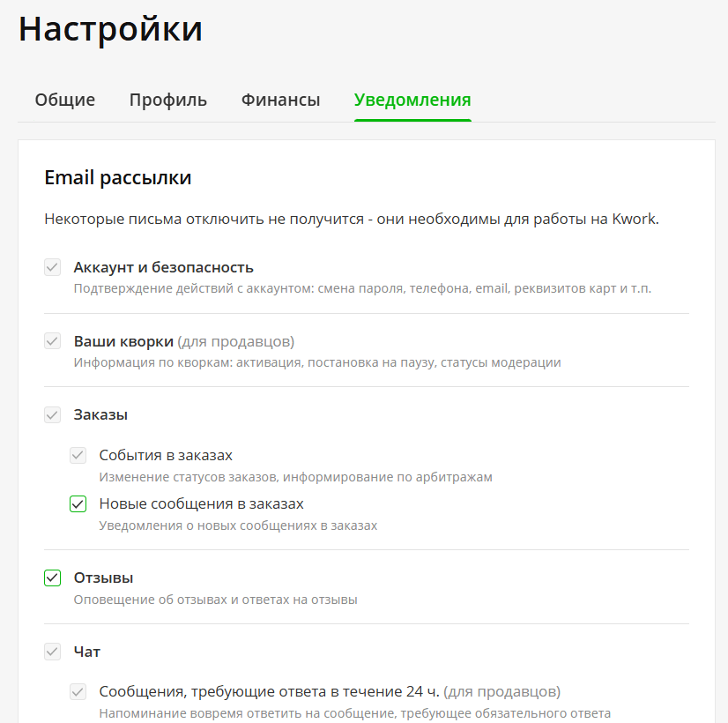Click the События в заказах label
Screen dimensions: 728x723
click(x=166, y=455)
